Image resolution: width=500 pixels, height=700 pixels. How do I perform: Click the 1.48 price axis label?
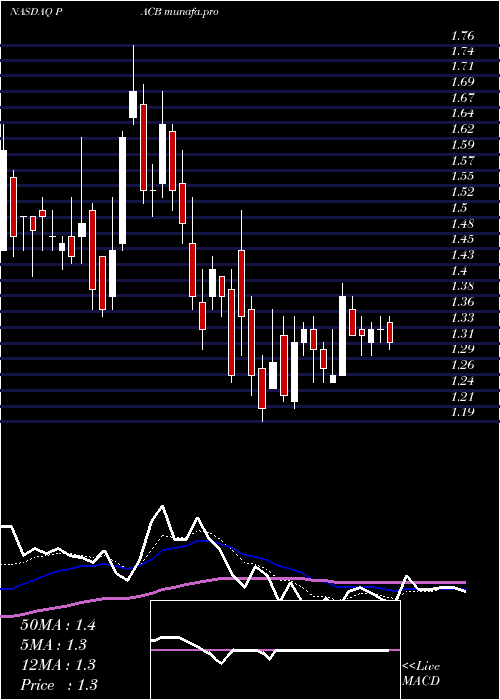point(462,224)
